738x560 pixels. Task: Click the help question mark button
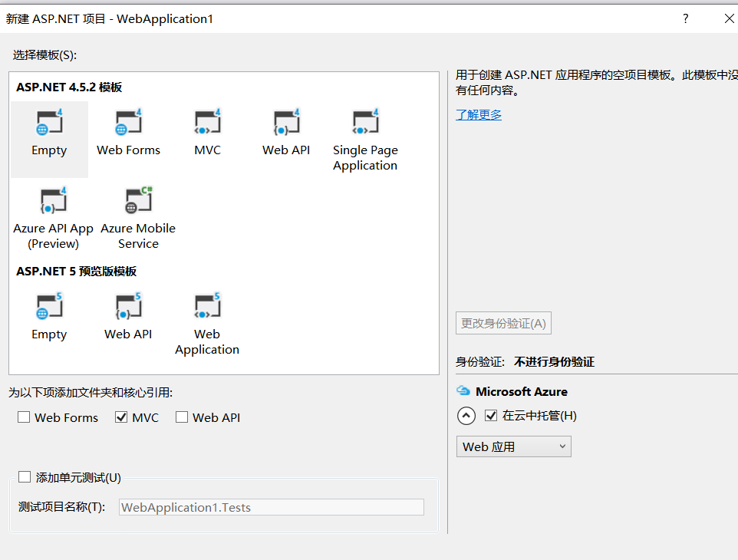[686, 18]
